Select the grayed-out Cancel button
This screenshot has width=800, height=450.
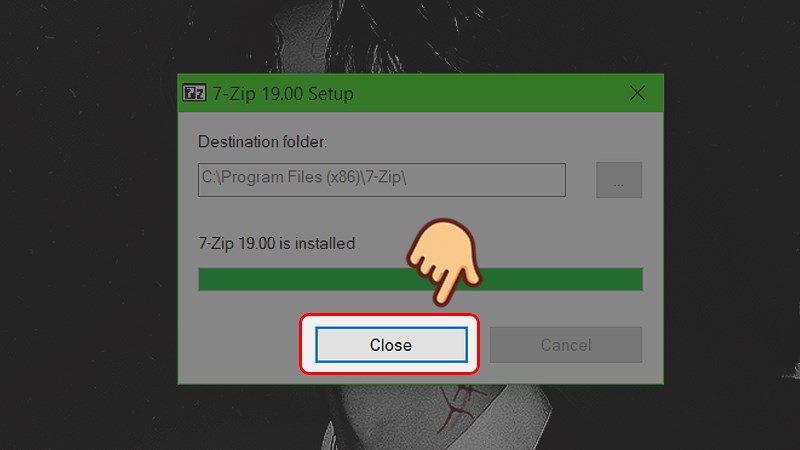point(566,345)
